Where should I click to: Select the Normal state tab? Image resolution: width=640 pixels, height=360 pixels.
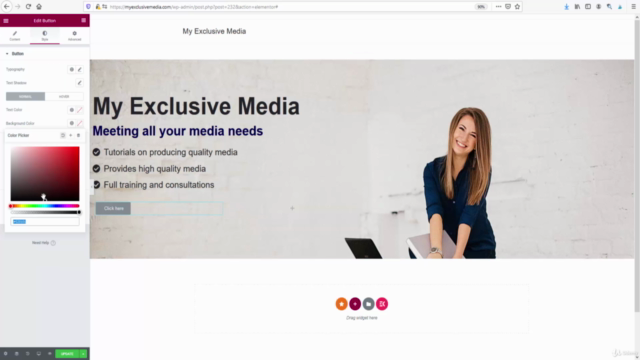click(25, 96)
